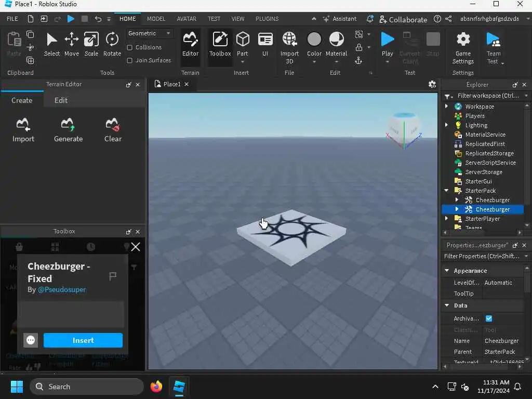Open the @Pseudosuper creator link

pos(62,289)
